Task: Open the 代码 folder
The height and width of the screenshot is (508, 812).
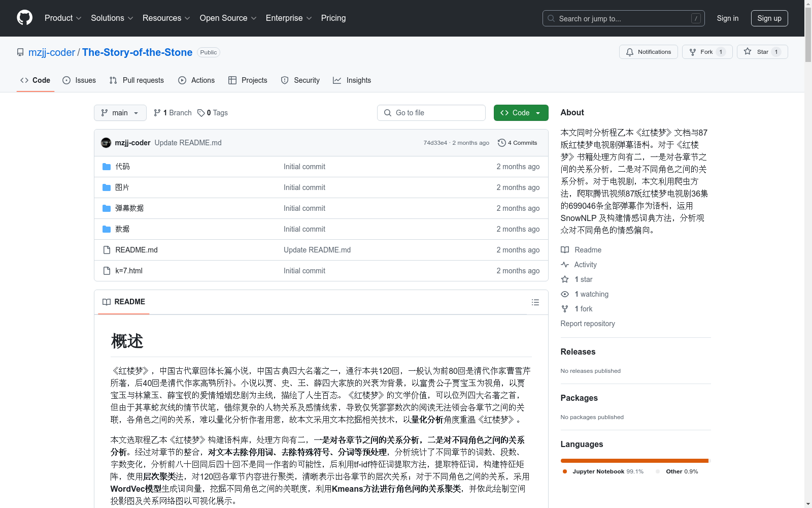Action: [x=122, y=167]
